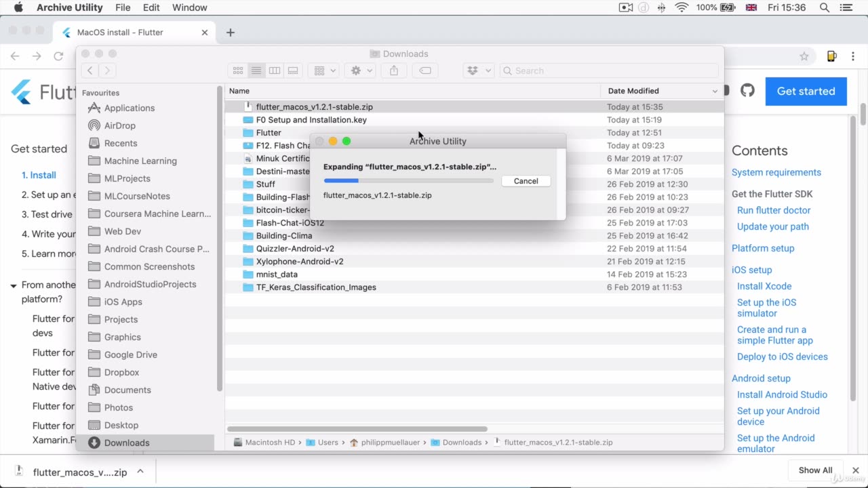The height and width of the screenshot is (488, 868).
Task: Open Wi-Fi status menu
Action: point(682,7)
